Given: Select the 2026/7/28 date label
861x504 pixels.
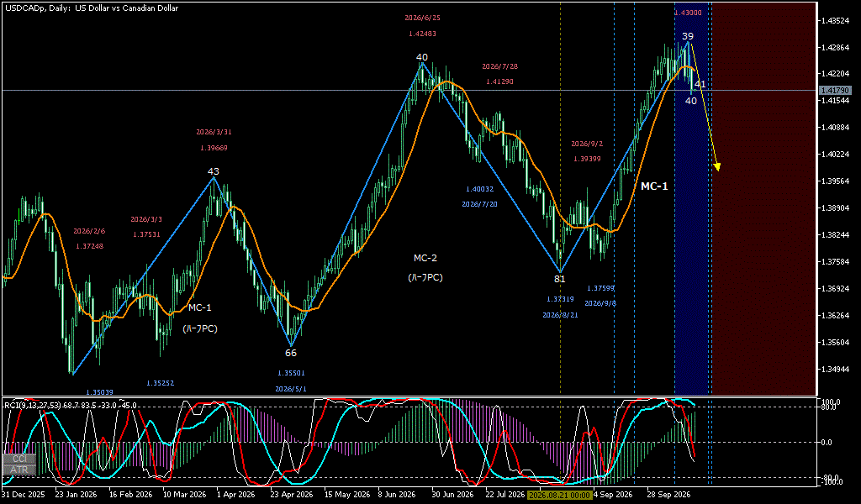Looking at the screenshot, I should [x=499, y=66].
